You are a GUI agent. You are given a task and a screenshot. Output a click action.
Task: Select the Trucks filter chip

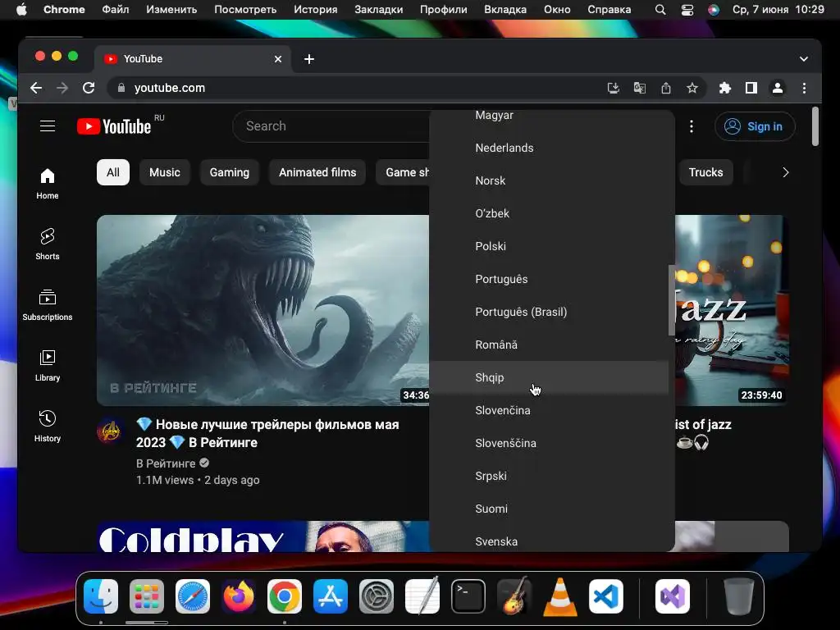pos(705,172)
